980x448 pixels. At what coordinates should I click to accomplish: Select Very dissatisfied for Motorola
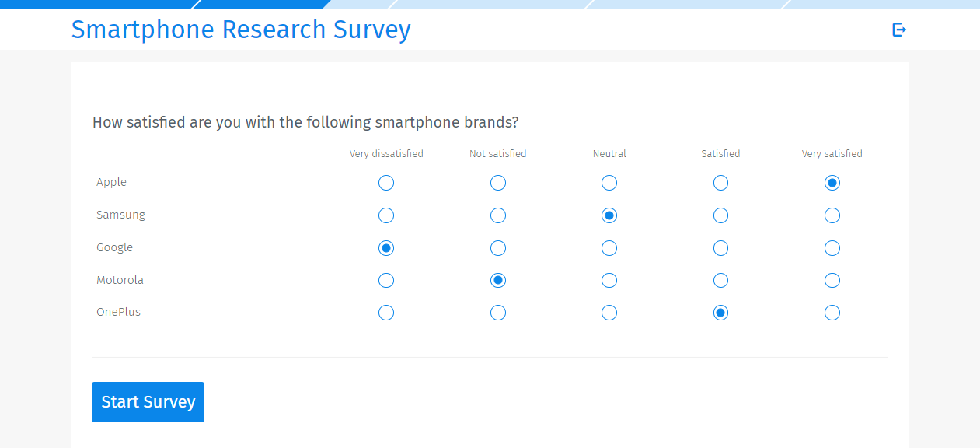[x=386, y=280]
